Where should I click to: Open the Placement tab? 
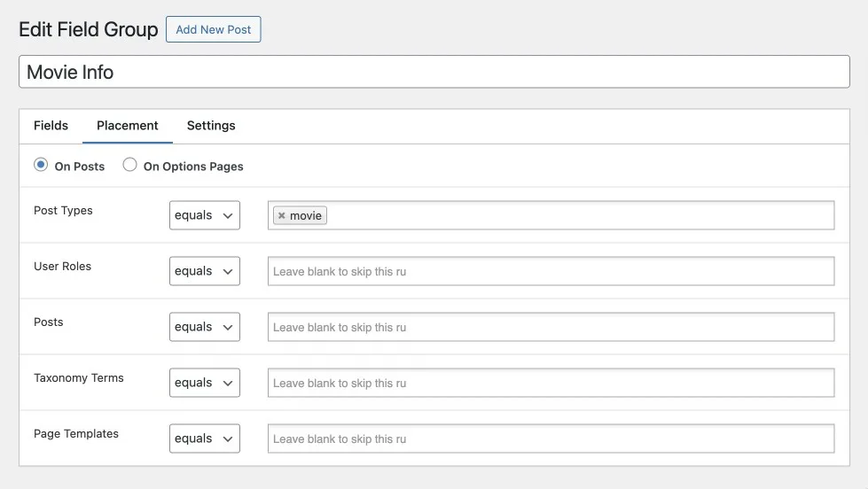click(128, 126)
